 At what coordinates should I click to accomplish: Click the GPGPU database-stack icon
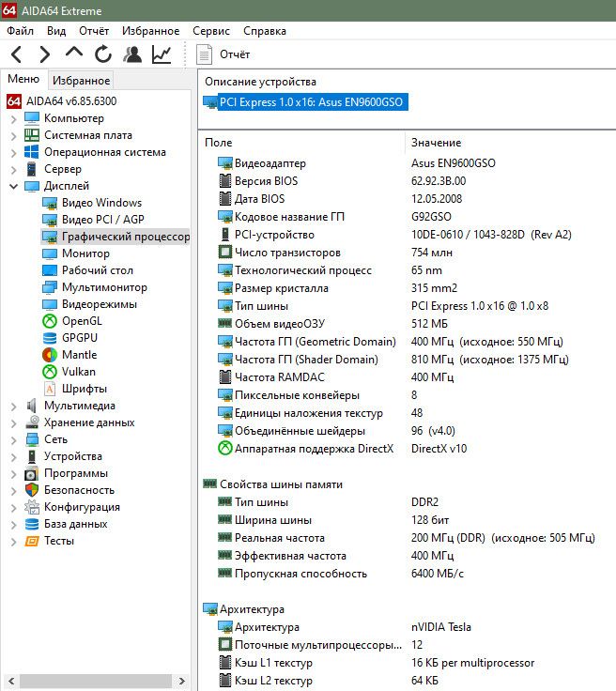50,338
